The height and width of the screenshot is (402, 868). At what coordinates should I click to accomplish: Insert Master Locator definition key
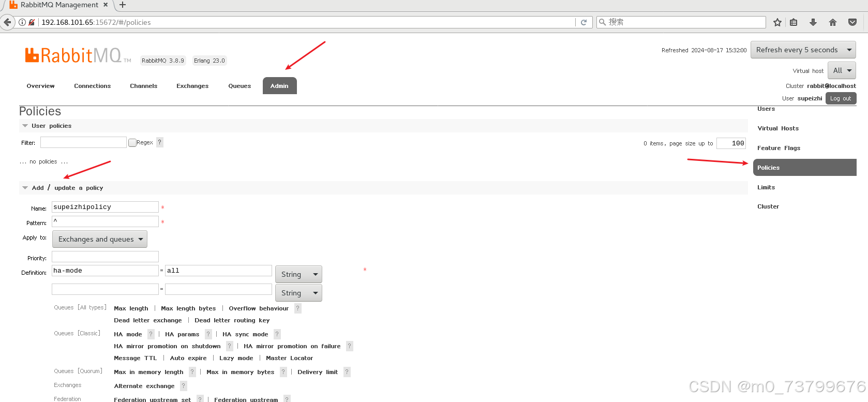click(x=290, y=358)
